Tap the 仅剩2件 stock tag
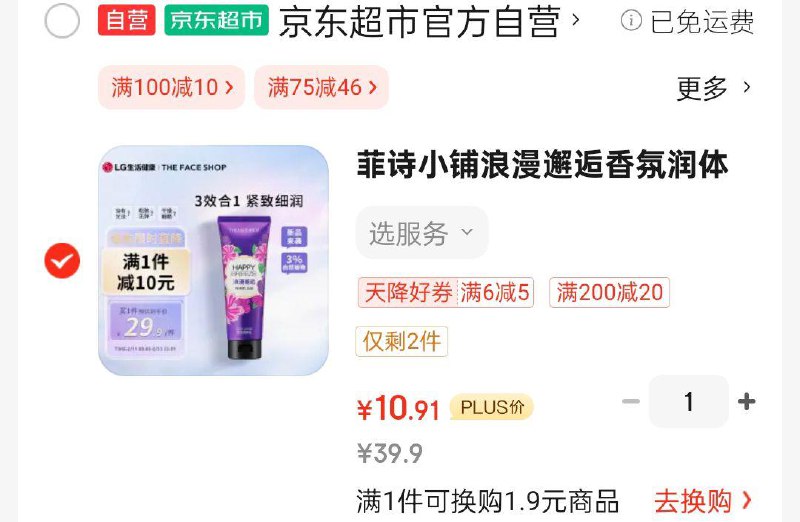800x522 pixels. tap(402, 341)
